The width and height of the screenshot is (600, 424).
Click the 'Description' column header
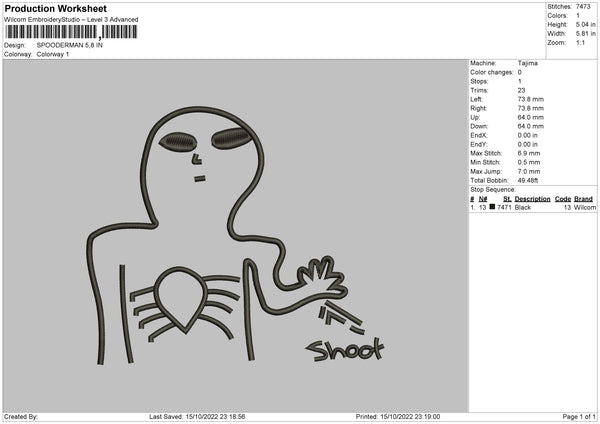pos(532,199)
